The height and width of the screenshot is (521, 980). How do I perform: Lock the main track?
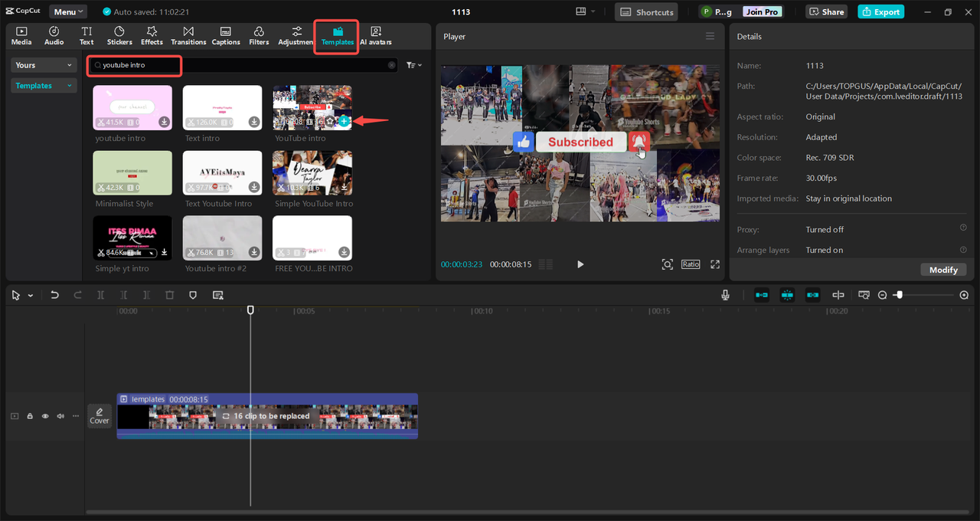point(30,416)
